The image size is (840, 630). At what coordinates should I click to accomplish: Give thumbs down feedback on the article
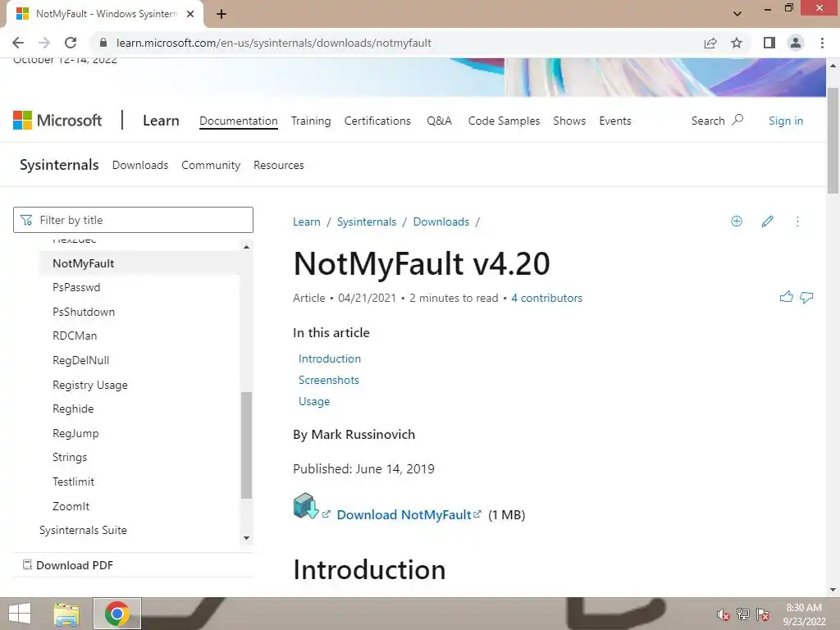point(806,297)
